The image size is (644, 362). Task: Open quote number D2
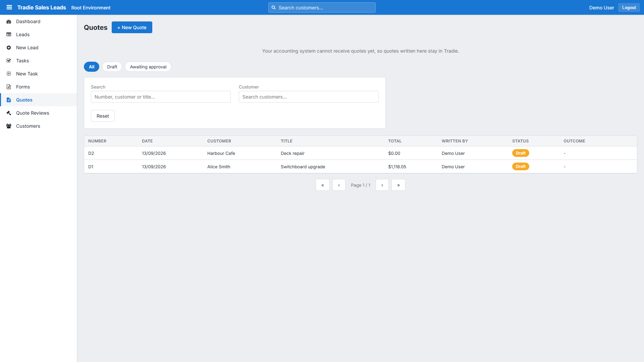point(91,153)
